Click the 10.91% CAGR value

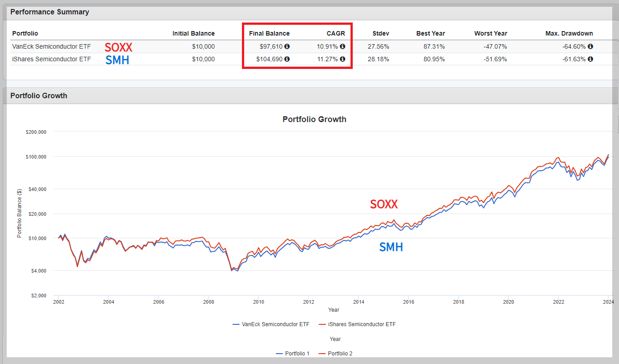pyautogui.click(x=328, y=46)
